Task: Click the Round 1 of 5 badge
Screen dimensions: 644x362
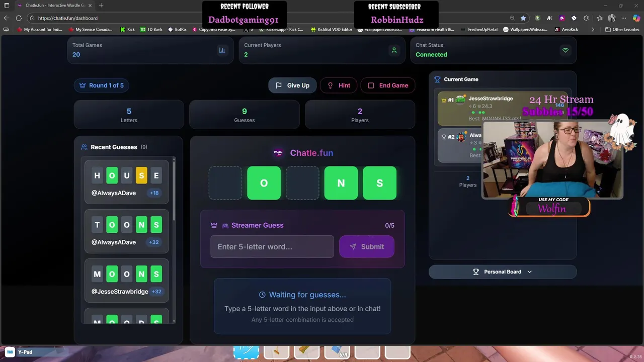Action: [x=102, y=85]
